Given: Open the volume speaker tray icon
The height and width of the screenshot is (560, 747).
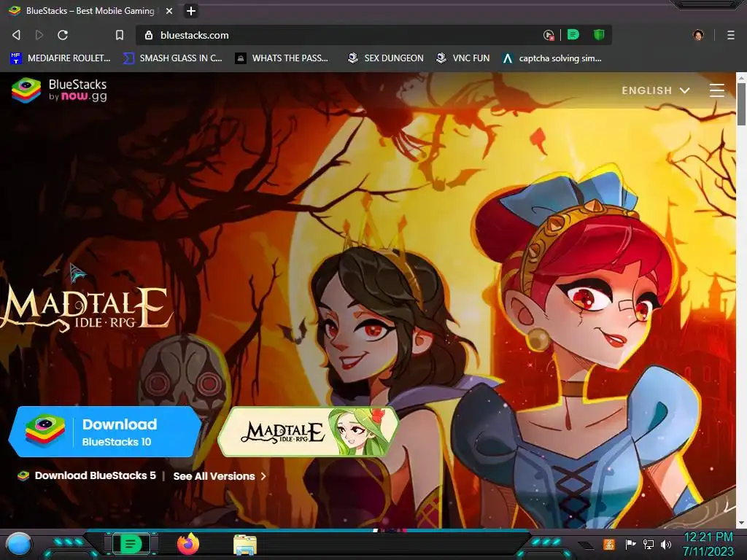Looking at the screenshot, I should point(666,544).
